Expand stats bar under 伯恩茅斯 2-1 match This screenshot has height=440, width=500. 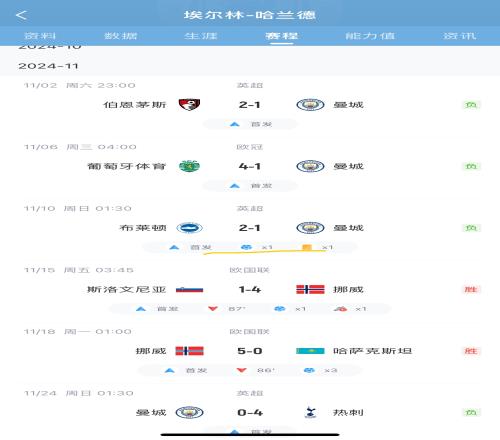[250, 124]
